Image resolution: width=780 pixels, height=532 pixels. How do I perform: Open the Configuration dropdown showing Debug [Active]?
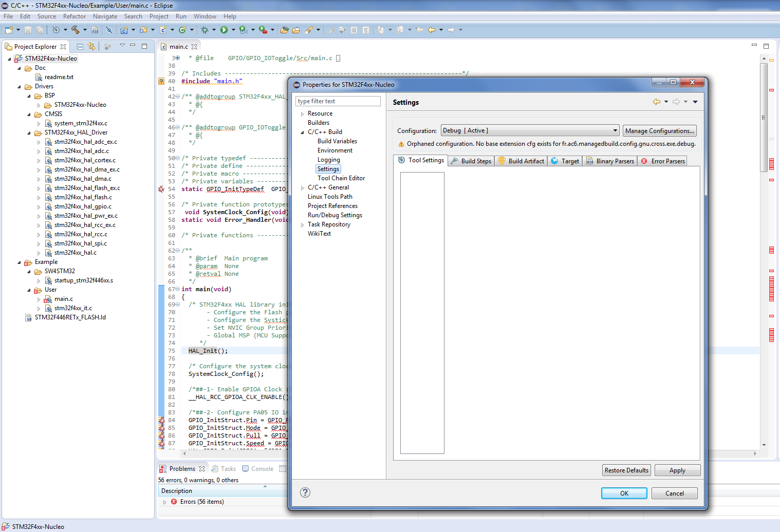(530, 130)
